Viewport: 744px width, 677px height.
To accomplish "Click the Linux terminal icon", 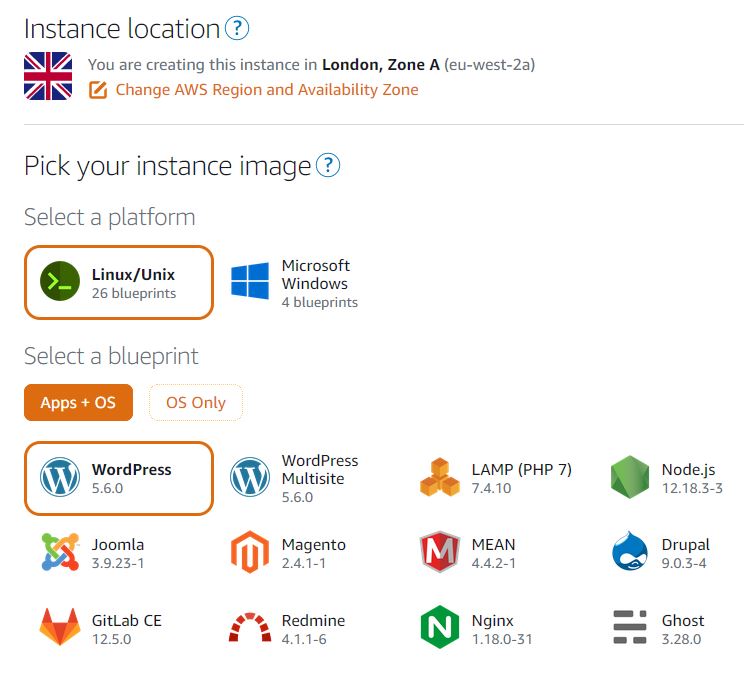I will 60,281.
